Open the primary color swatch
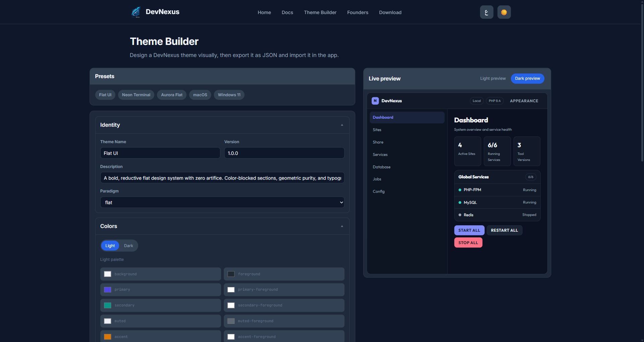This screenshot has width=644, height=342. click(x=108, y=290)
